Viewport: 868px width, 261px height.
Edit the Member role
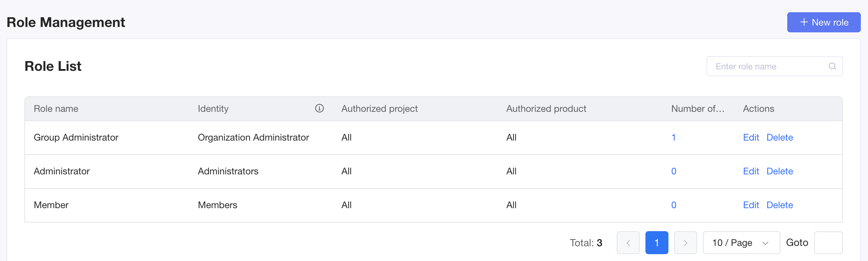751,205
